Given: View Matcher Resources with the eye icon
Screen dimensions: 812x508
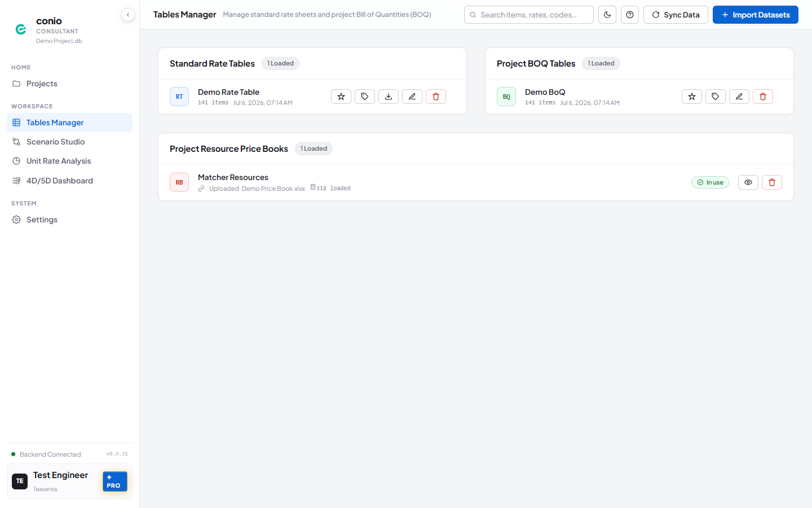Looking at the screenshot, I should 748,182.
